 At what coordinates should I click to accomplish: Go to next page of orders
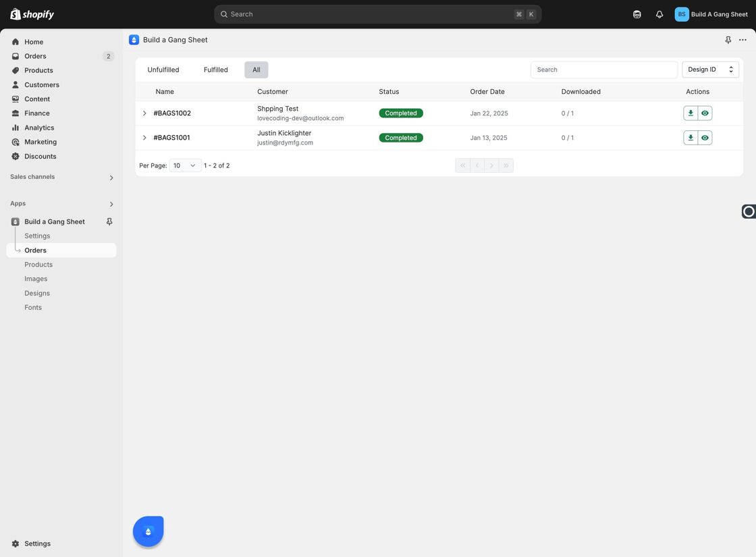pos(492,165)
